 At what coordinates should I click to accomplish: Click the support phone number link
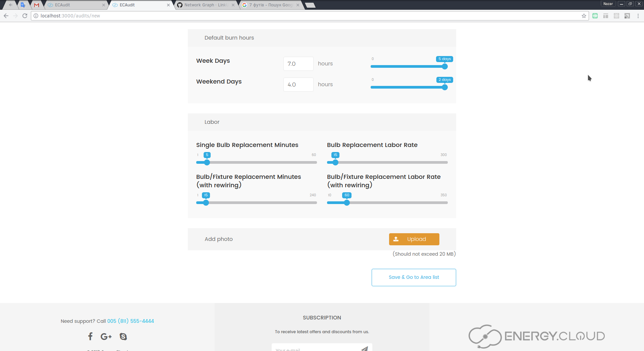point(130,321)
